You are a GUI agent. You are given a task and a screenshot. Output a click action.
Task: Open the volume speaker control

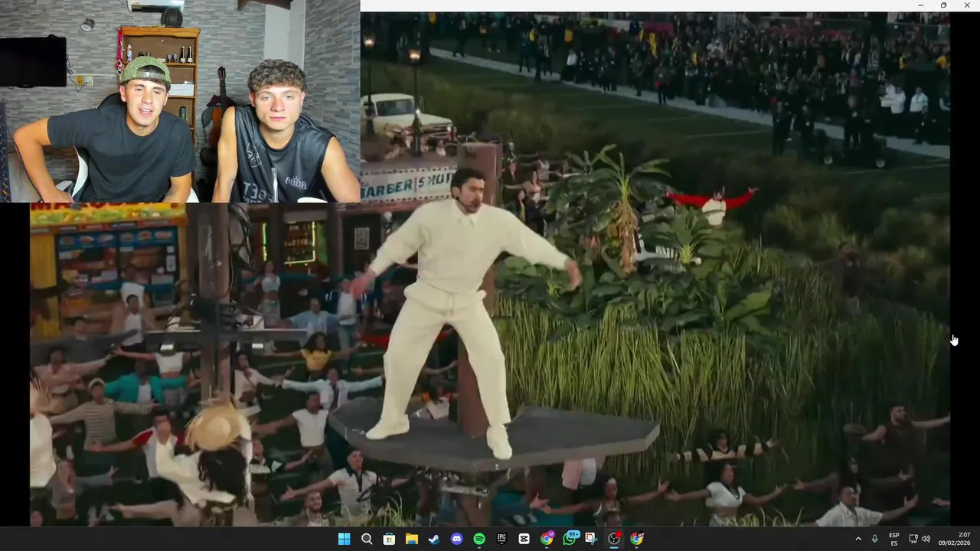(x=926, y=539)
